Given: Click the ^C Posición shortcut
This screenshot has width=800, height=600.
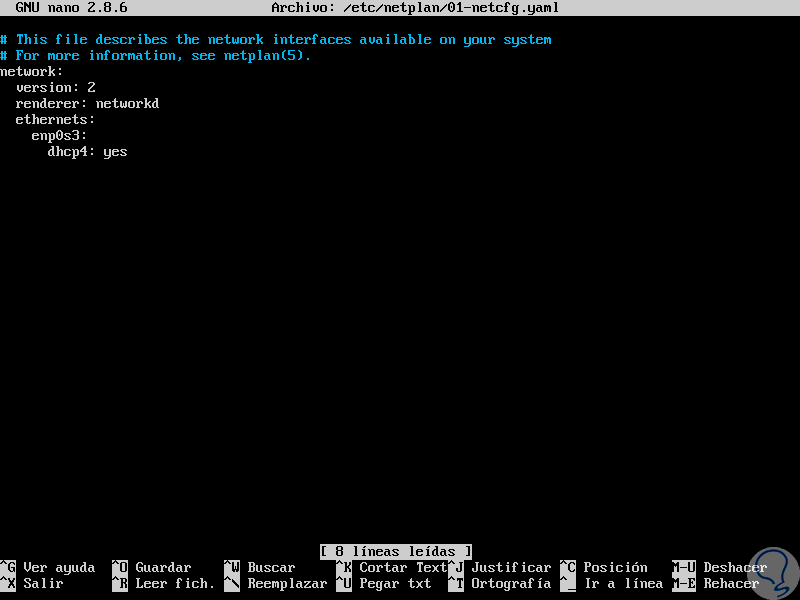Looking at the screenshot, I should tap(604, 567).
